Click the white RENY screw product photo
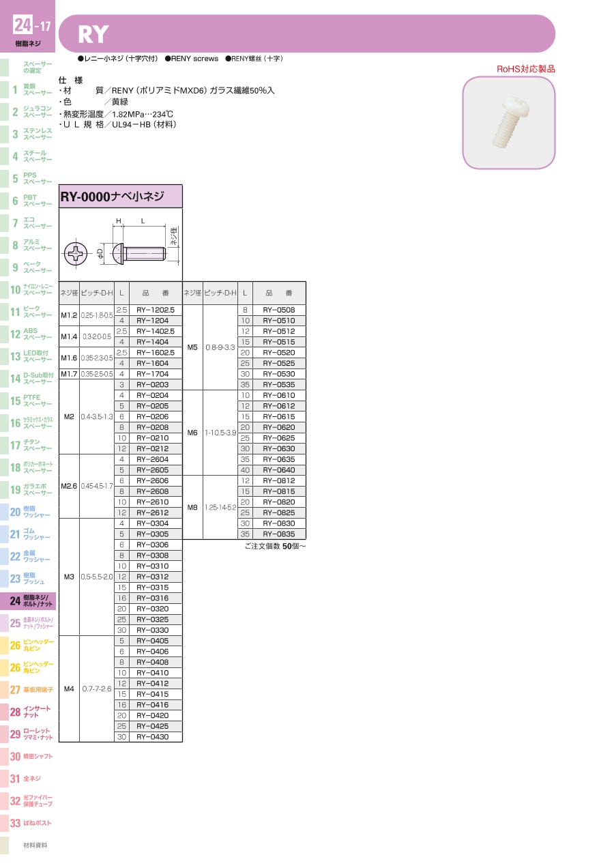614x868 pixels. [x=508, y=123]
